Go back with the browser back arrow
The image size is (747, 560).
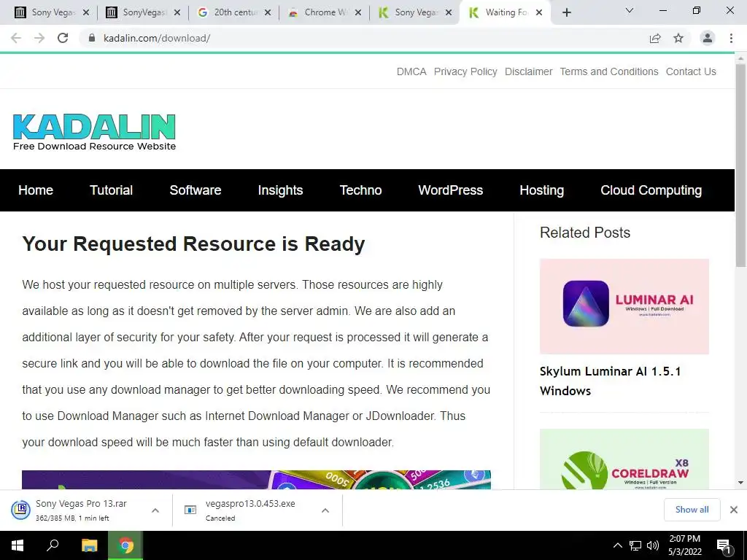coord(16,38)
